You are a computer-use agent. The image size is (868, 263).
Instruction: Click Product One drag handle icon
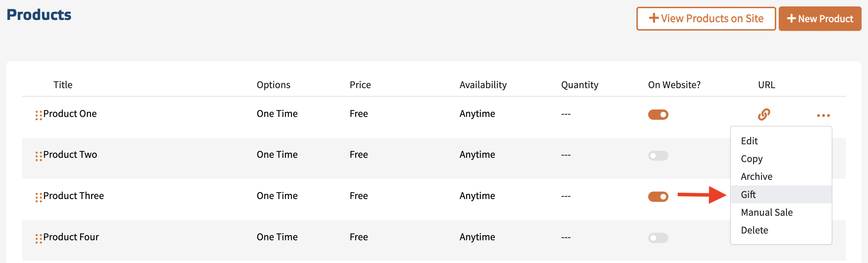click(39, 115)
